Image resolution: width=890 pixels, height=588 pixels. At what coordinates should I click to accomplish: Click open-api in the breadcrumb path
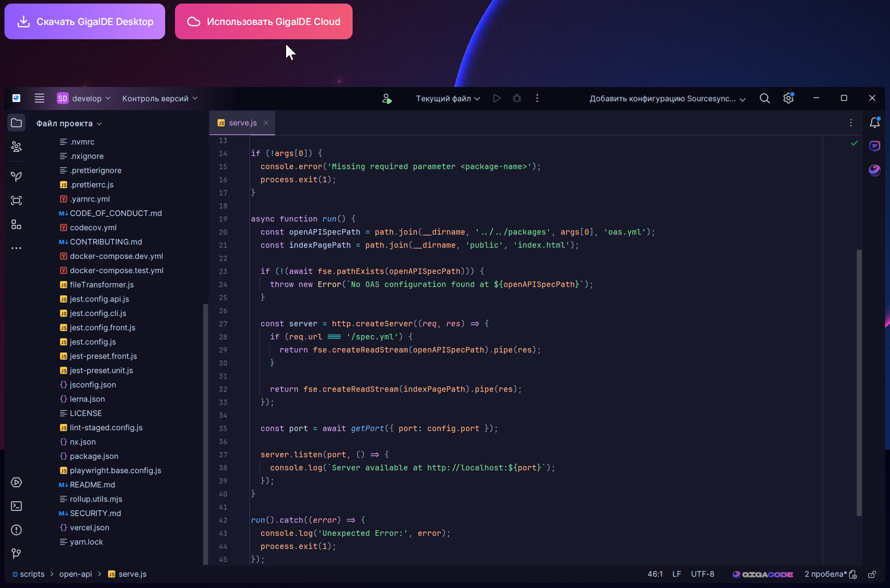coord(75,574)
